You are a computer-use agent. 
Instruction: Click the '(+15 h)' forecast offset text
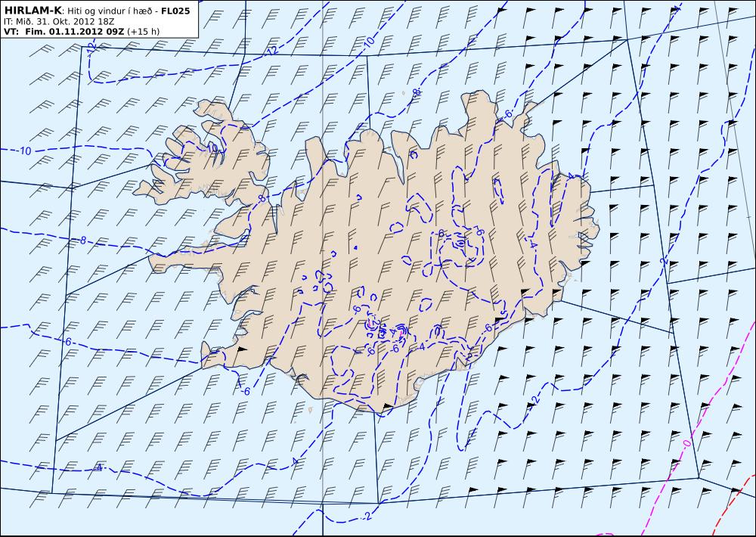(x=143, y=32)
